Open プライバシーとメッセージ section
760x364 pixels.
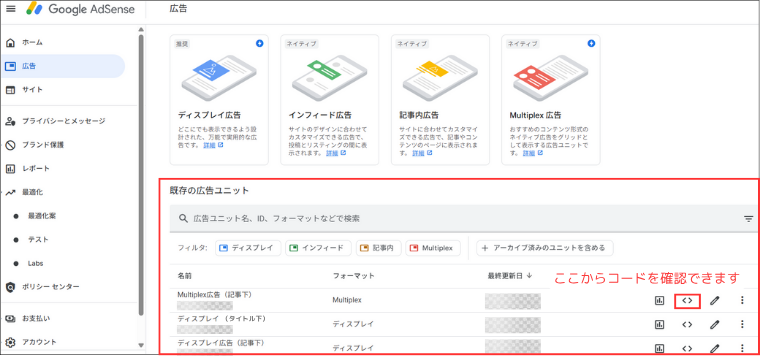pyautogui.click(x=63, y=121)
